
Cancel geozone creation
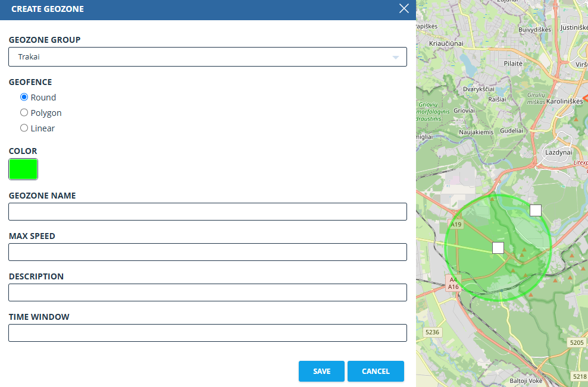coord(376,371)
